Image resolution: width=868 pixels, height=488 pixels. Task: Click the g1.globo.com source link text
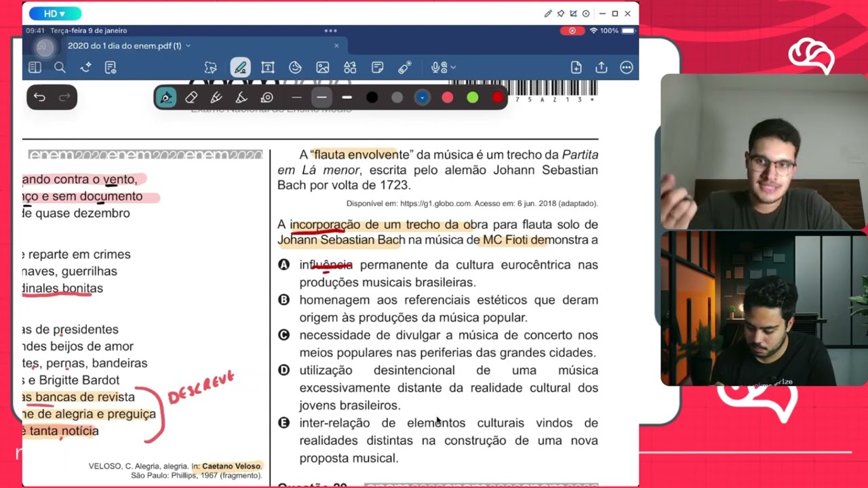pyautogui.click(x=435, y=203)
